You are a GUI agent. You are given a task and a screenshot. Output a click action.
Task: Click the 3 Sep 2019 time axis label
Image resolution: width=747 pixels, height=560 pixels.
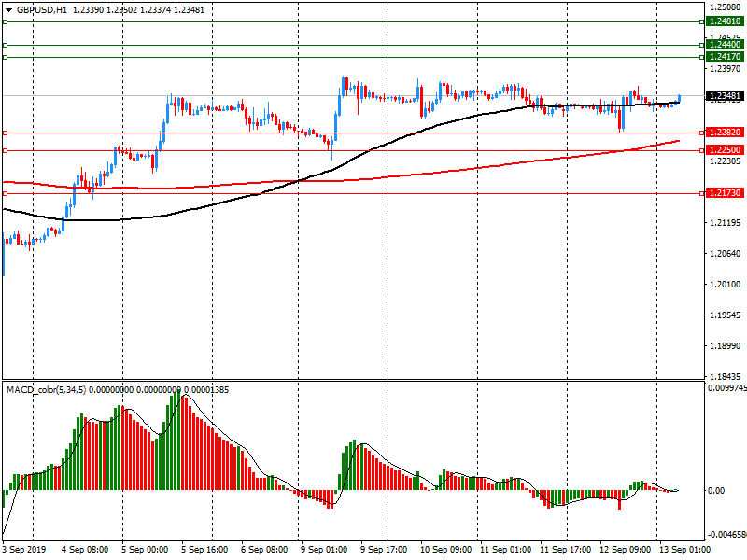[x=24, y=549]
